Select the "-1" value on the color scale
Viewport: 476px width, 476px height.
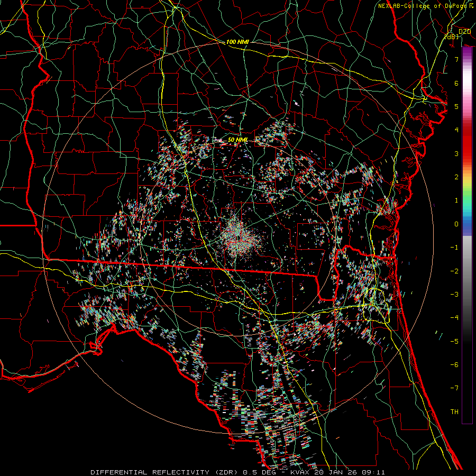click(x=454, y=248)
